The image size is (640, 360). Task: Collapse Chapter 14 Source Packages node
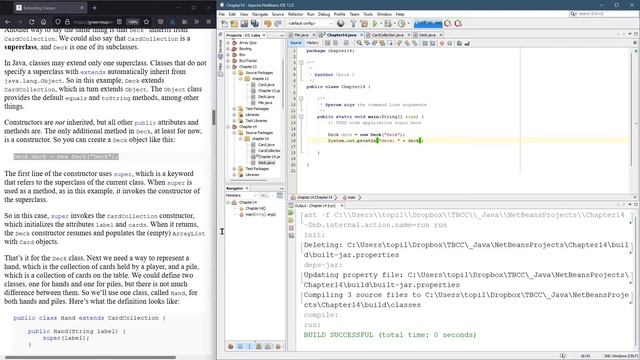click(x=234, y=133)
